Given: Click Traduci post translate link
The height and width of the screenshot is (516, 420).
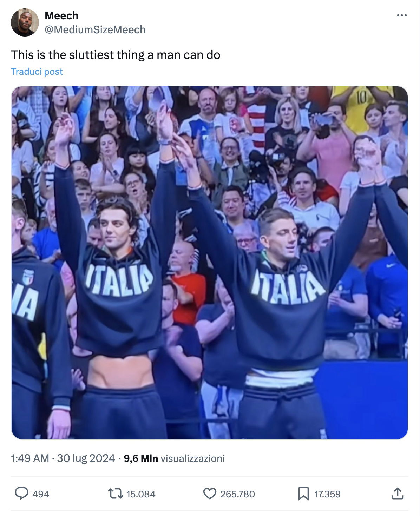Looking at the screenshot, I should coord(37,72).
